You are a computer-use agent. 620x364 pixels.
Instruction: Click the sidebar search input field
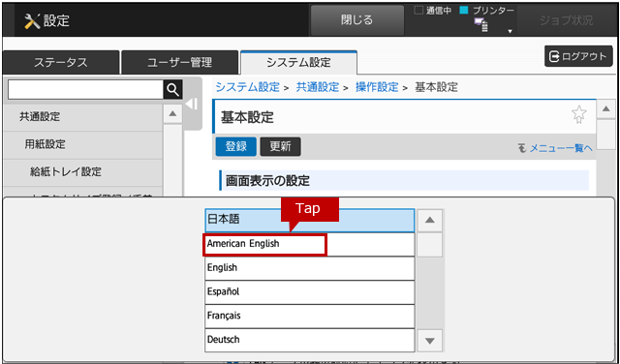pos(85,90)
